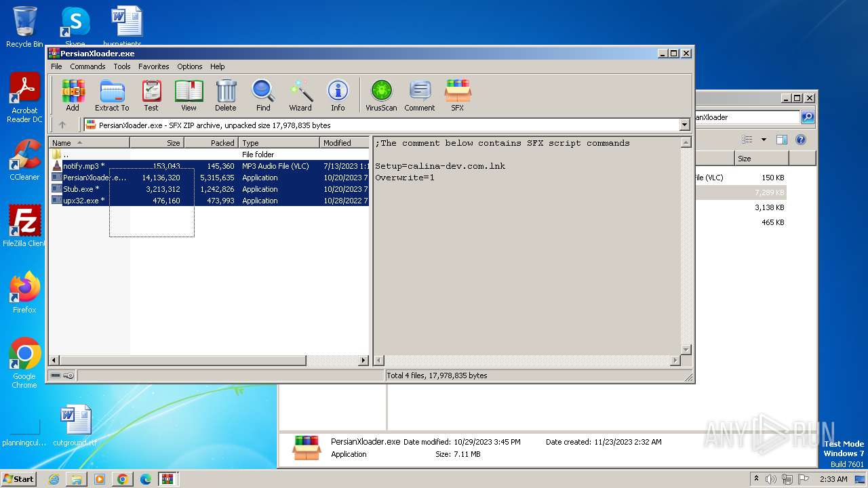This screenshot has height=488, width=868.
Task: Open CCleaner desktop shortcut
Action: pos(24,159)
